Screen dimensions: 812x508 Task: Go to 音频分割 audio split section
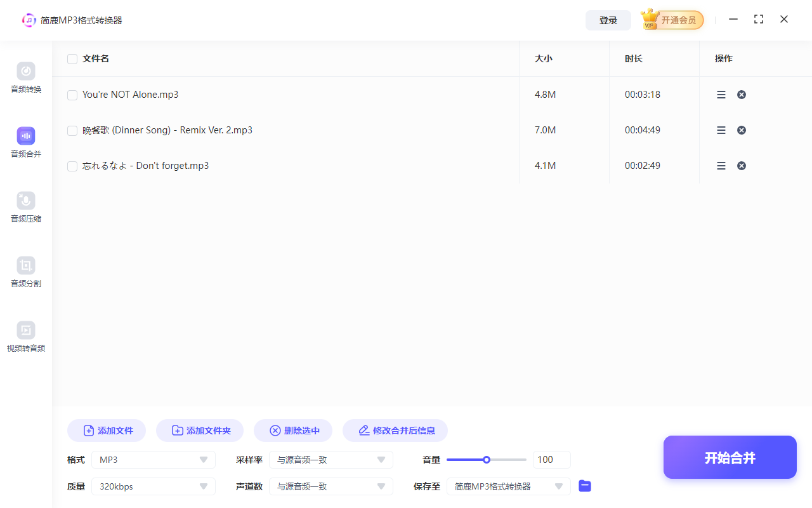pos(26,272)
